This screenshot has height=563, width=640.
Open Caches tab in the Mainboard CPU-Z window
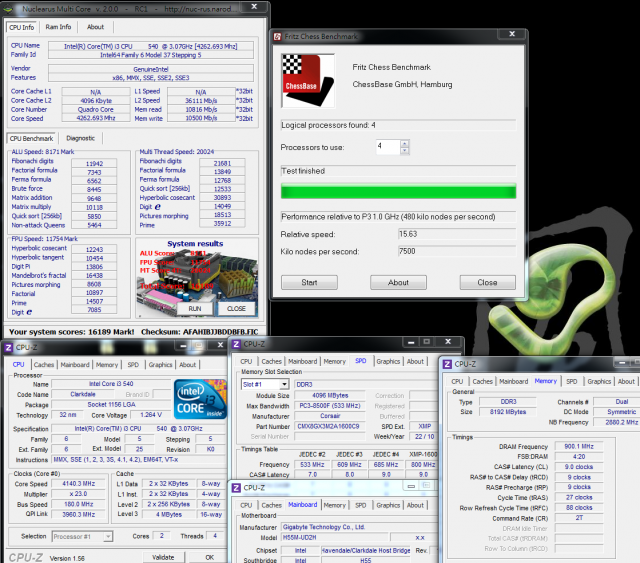click(x=271, y=505)
